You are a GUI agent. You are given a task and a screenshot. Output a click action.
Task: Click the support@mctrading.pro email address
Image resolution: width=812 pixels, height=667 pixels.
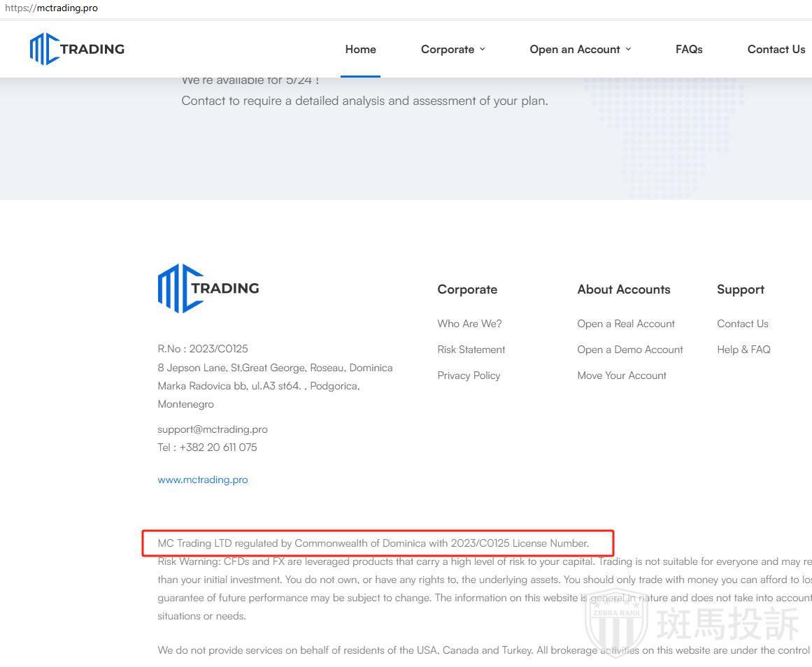coord(212,429)
